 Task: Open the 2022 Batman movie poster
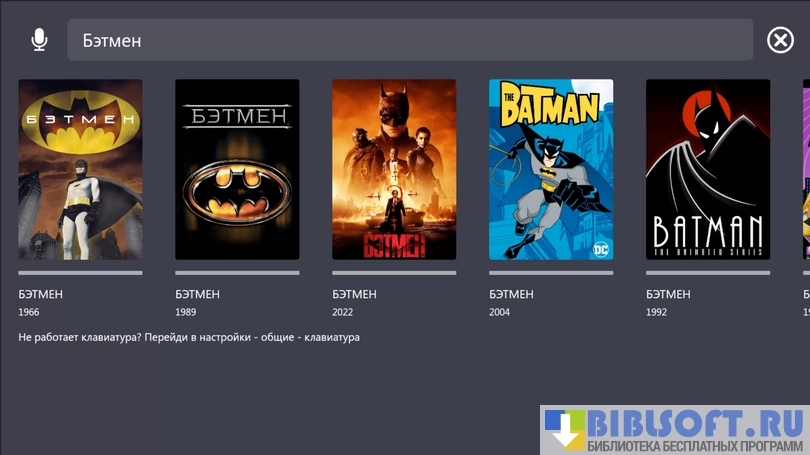394,169
